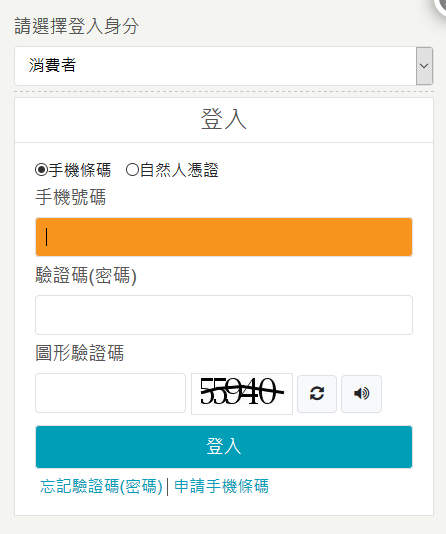The image size is (446, 534).
Task: Focus the 驗證碼(密碼) password field
Action: tap(224, 315)
